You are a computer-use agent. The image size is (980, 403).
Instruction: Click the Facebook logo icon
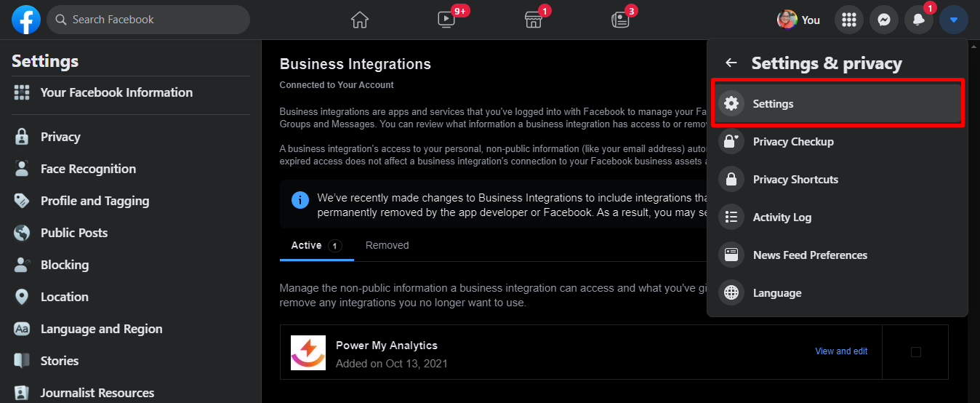26,20
